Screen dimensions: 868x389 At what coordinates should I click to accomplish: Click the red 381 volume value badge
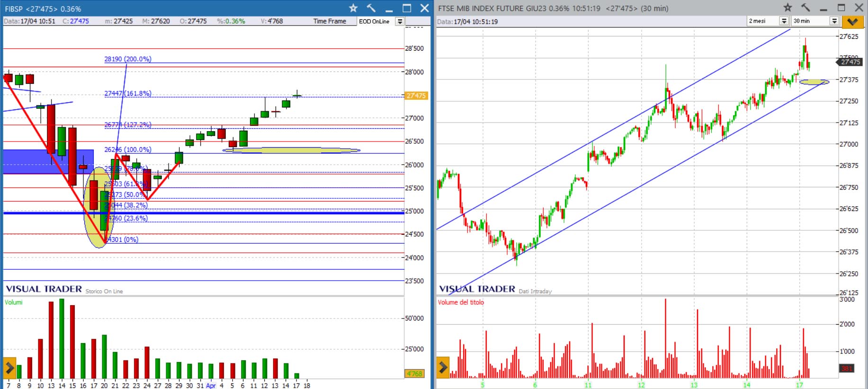coord(847,368)
